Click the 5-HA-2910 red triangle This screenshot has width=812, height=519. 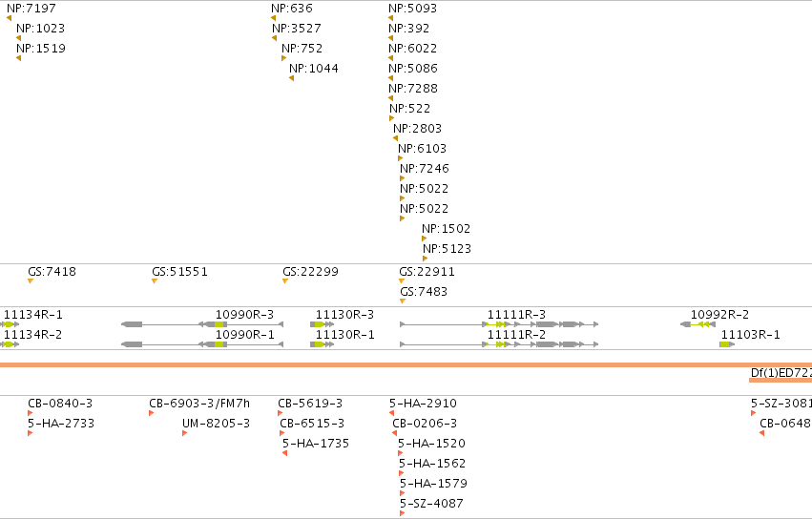[x=391, y=413]
